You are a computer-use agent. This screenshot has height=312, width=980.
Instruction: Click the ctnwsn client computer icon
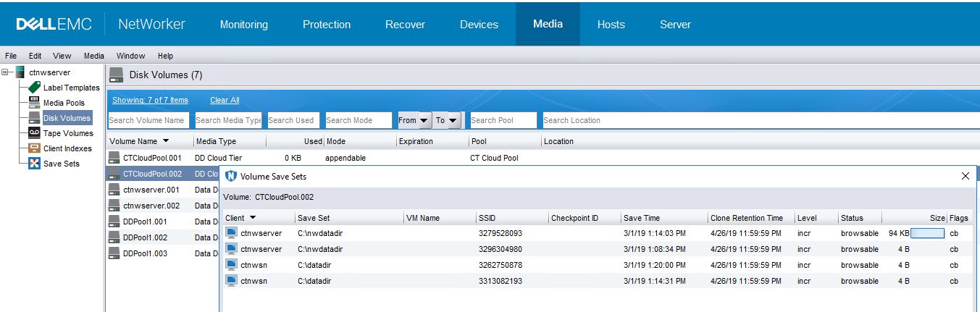231,265
